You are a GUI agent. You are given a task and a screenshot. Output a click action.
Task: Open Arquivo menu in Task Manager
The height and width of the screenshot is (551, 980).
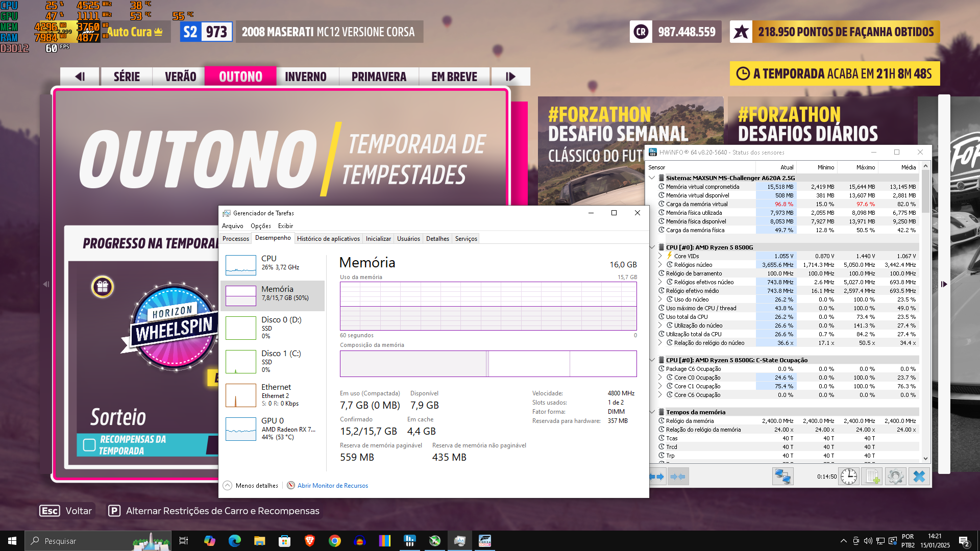232,226
